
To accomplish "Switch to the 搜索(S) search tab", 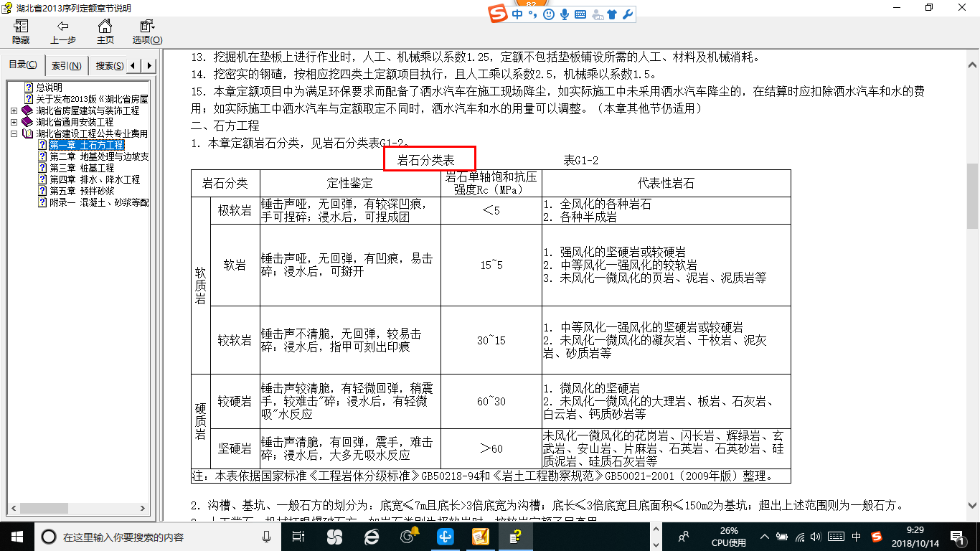I will click(x=109, y=65).
